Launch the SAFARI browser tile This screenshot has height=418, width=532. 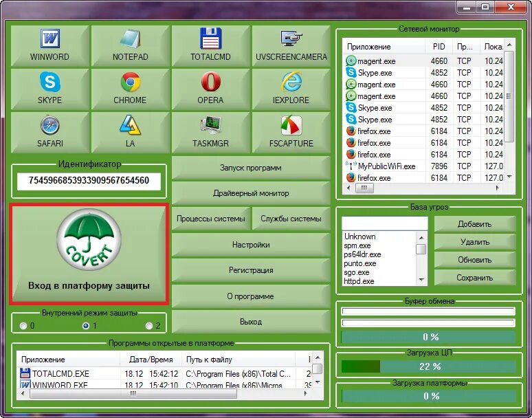[x=50, y=133]
